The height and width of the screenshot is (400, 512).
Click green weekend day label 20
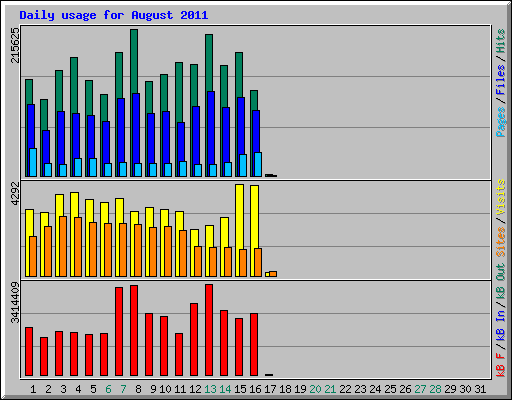(315, 389)
